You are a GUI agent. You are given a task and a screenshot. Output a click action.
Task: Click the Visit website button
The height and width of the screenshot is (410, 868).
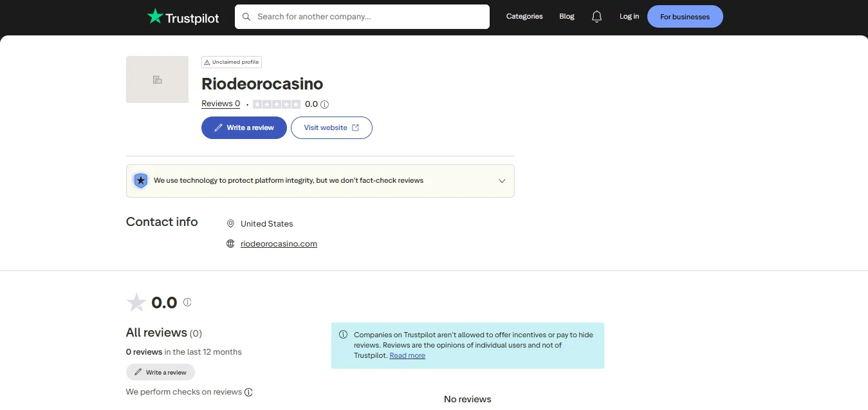(x=331, y=127)
